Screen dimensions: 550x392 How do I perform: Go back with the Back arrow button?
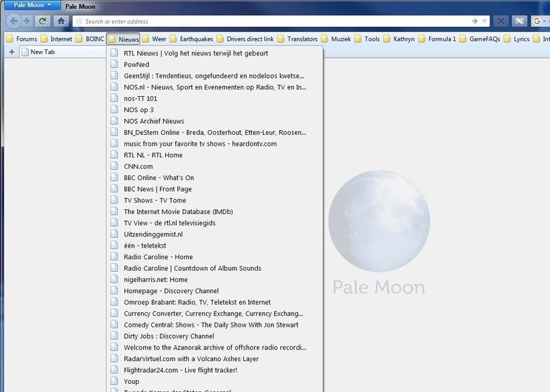(x=13, y=21)
